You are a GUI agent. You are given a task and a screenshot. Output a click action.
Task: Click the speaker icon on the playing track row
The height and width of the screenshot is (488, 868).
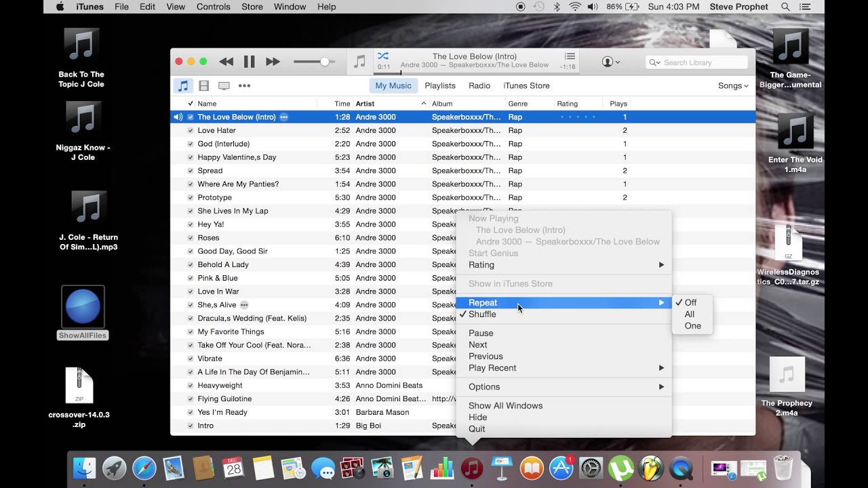178,117
